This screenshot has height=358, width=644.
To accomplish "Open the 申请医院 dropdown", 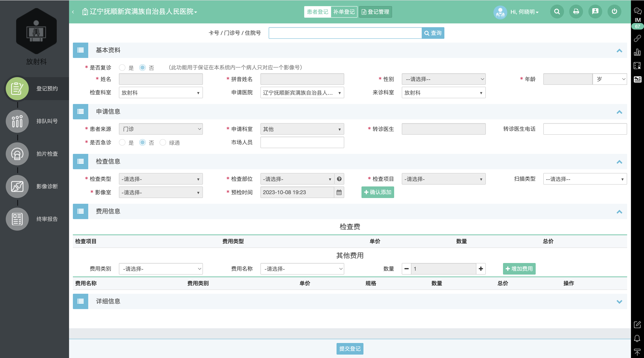I will (302, 92).
